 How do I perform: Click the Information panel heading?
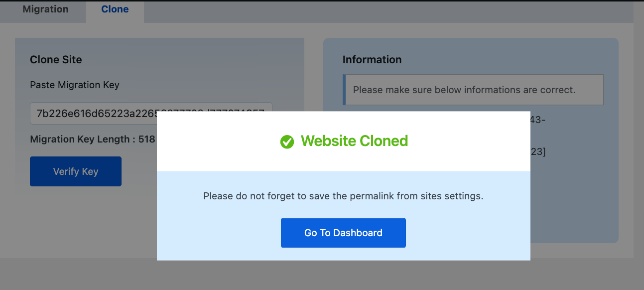(x=372, y=59)
